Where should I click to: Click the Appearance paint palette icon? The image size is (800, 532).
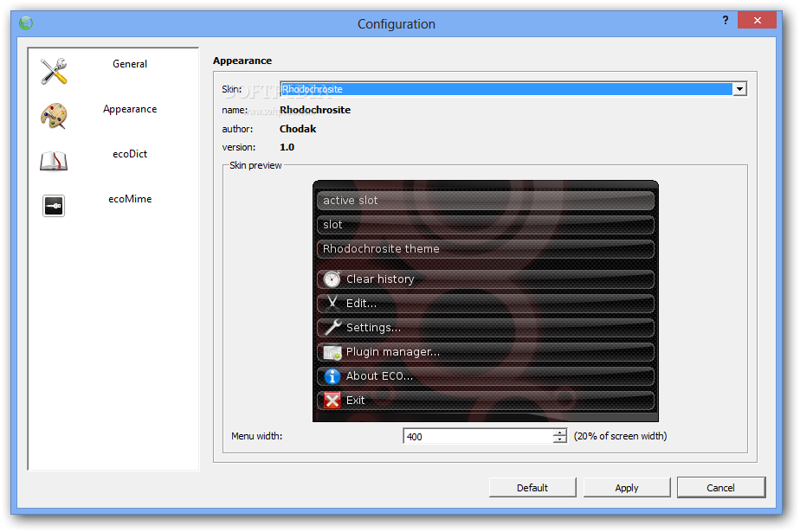(54, 116)
